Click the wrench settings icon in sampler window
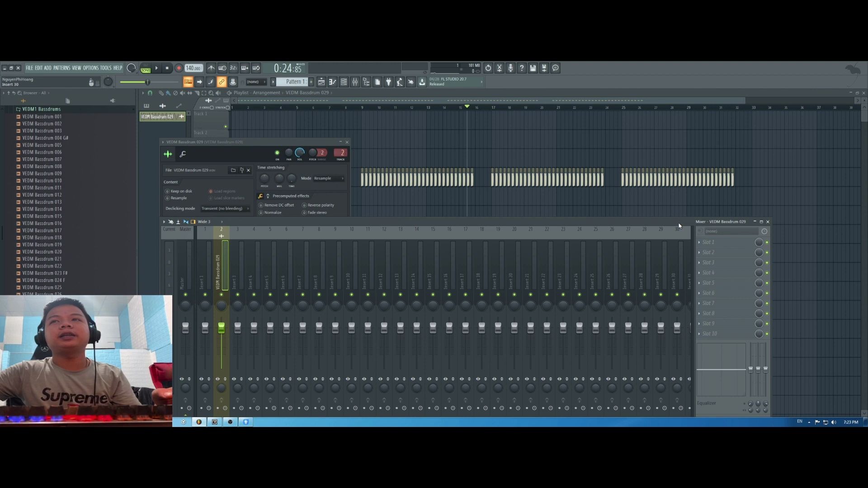This screenshot has width=868, height=488. 183,154
